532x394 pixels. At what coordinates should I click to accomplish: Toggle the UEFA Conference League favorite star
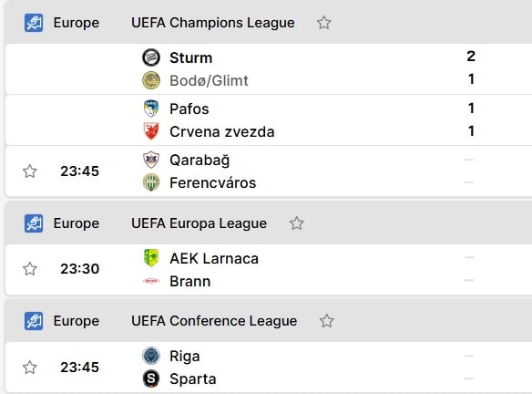(327, 321)
